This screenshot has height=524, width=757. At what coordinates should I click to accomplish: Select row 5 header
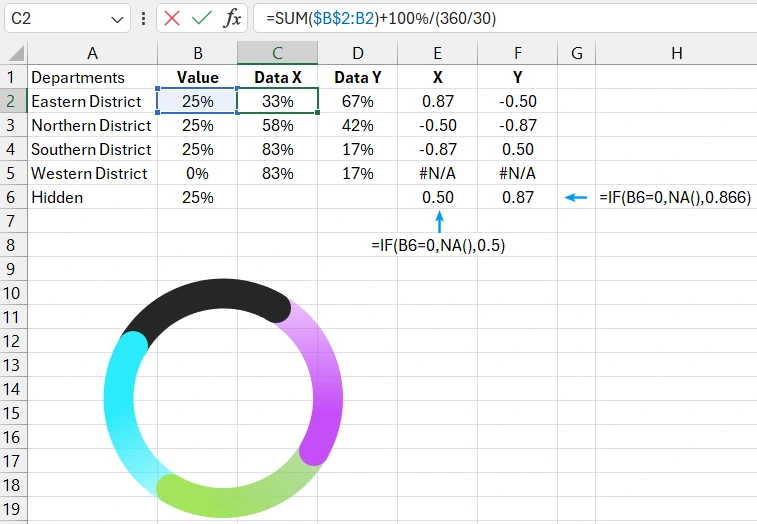click(x=13, y=173)
